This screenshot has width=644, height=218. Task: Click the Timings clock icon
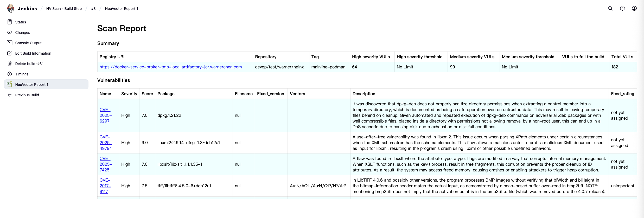pyautogui.click(x=10, y=74)
